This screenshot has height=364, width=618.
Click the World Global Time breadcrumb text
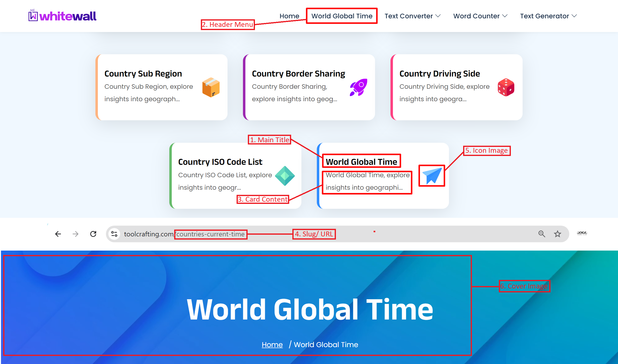point(326,345)
